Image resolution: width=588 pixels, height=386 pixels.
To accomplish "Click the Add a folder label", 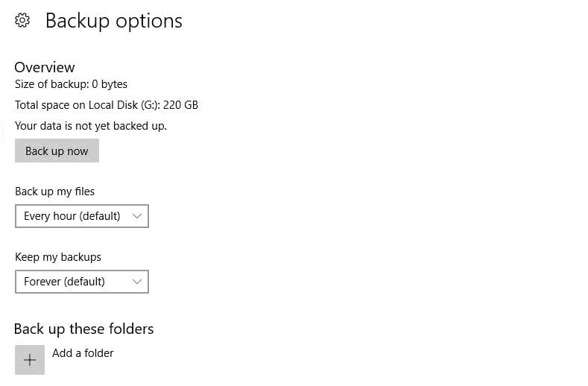I will coord(83,353).
